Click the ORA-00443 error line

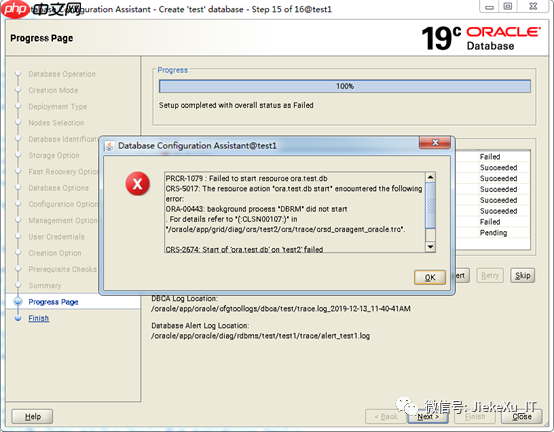(x=257, y=209)
